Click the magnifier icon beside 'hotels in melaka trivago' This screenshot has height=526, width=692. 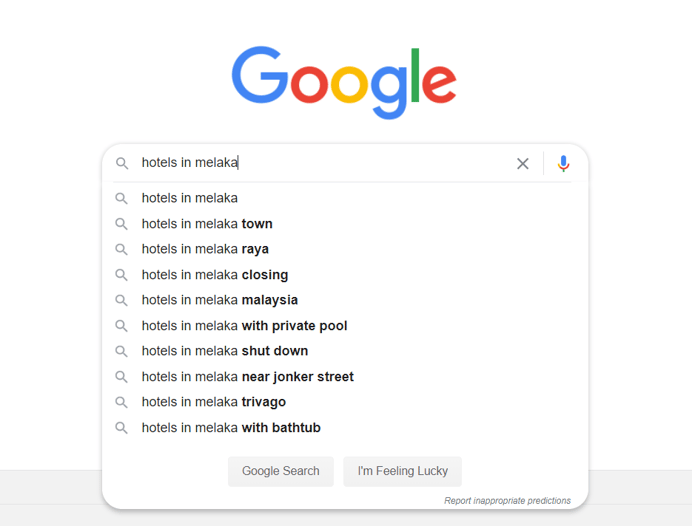[x=122, y=402]
